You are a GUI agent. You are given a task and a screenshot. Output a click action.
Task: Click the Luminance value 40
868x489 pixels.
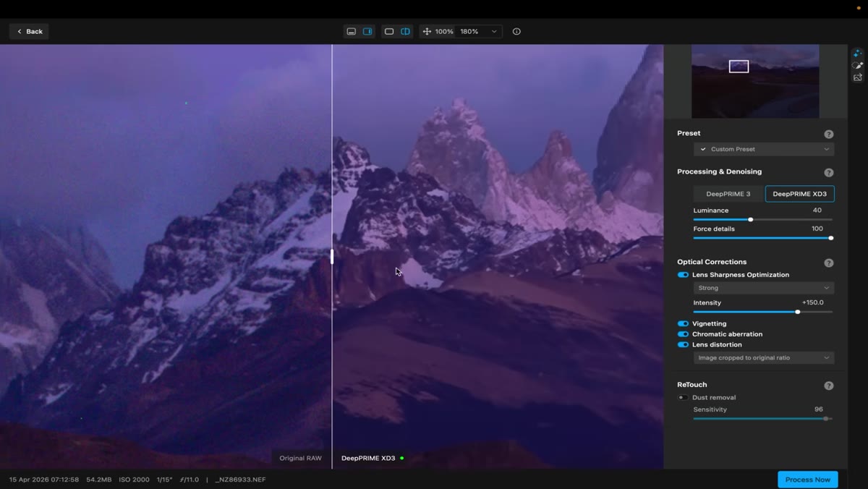817,211
